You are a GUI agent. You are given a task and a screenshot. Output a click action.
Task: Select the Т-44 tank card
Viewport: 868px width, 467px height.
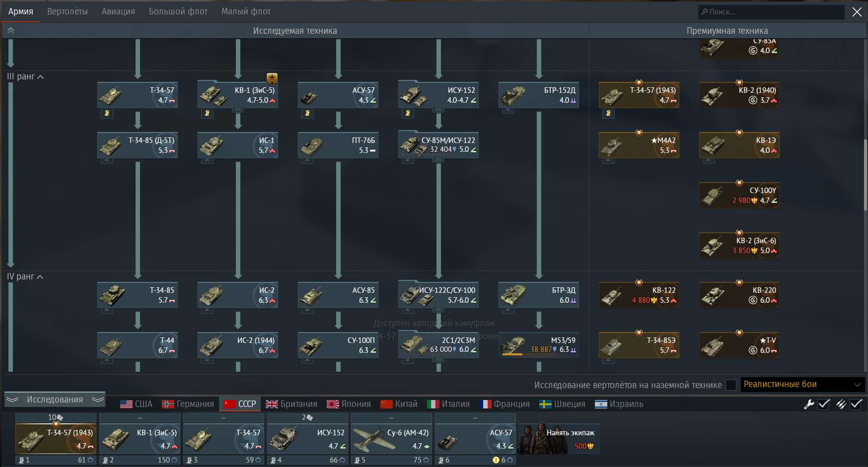click(x=138, y=345)
